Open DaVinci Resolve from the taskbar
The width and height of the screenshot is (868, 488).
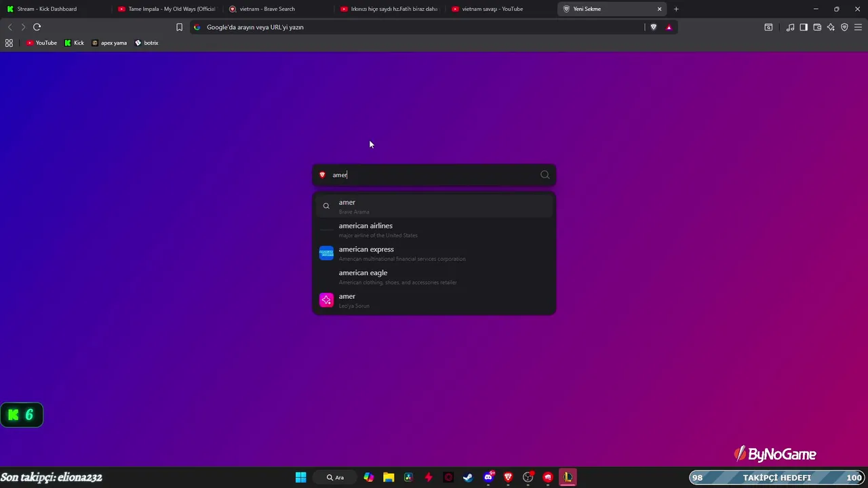tap(408, 477)
